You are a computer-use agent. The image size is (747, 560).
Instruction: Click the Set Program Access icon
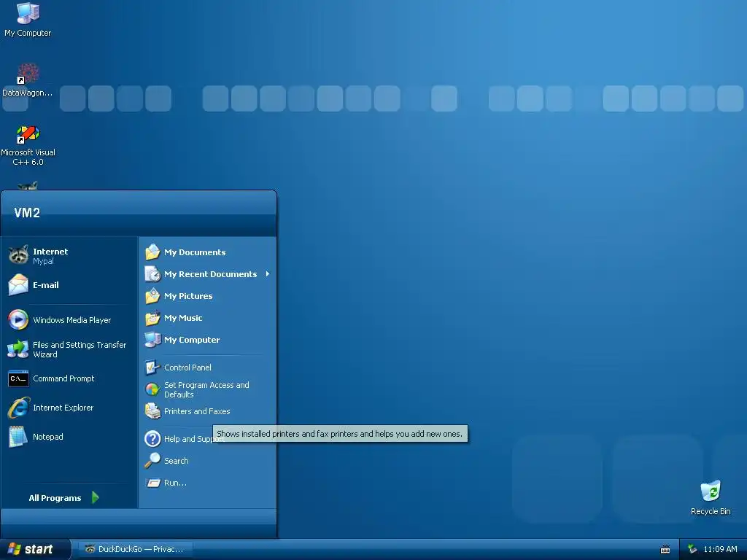(x=152, y=389)
